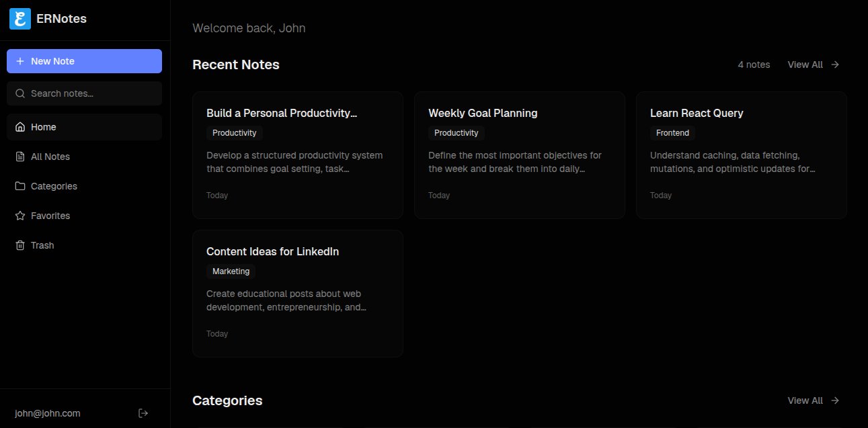868x428 pixels.
Task: Click the ERNotes logo icon
Action: coord(20,19)
